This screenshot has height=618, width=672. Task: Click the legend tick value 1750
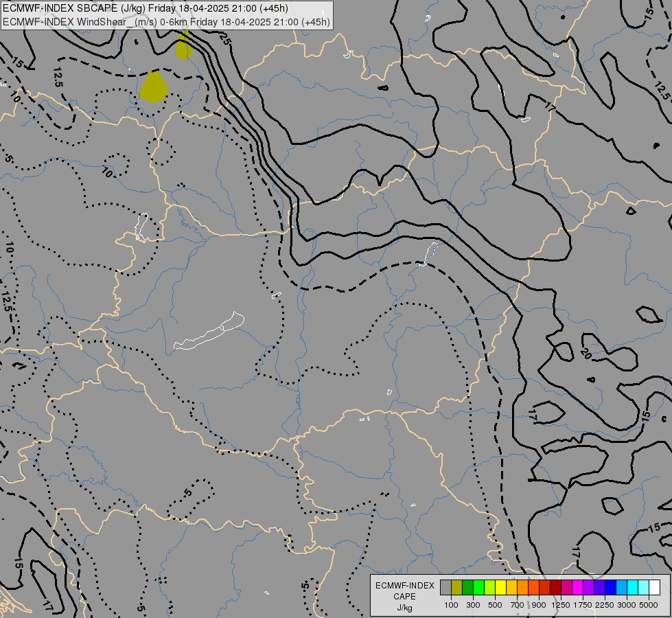[583, 605]
